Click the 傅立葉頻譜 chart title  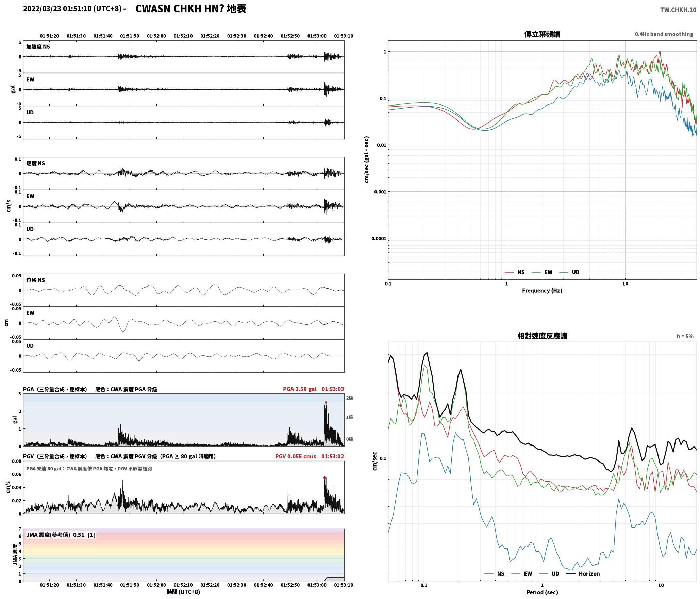[x=542, y=34]
